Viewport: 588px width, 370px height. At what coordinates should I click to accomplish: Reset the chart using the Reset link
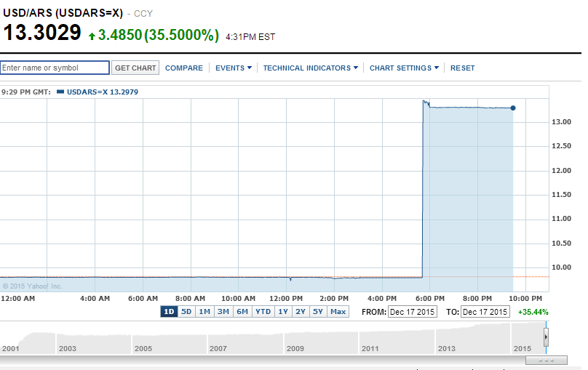tap(462, 68)
